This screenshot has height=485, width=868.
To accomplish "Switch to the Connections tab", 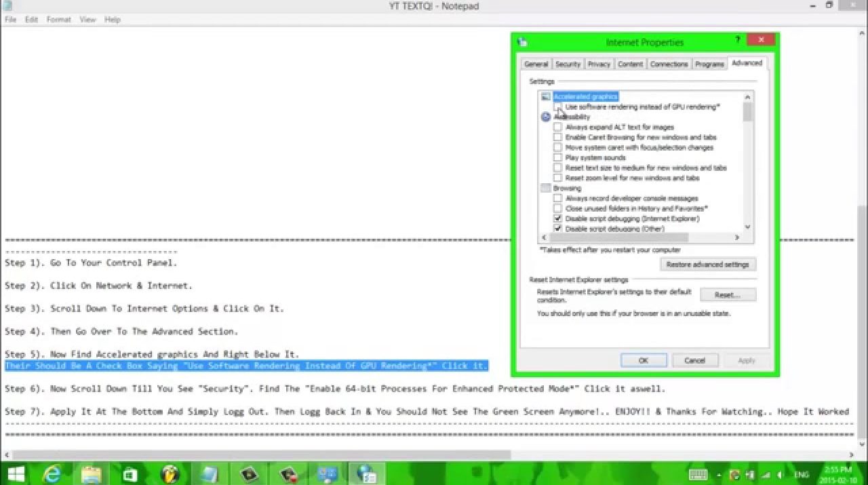I will click(x=669, y=64).
